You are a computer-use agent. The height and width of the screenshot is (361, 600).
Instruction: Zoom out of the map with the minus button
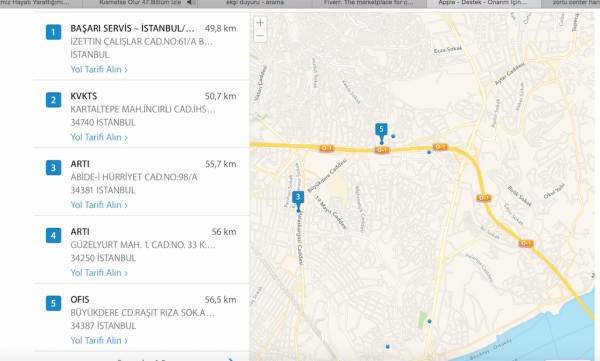point(260,36)
